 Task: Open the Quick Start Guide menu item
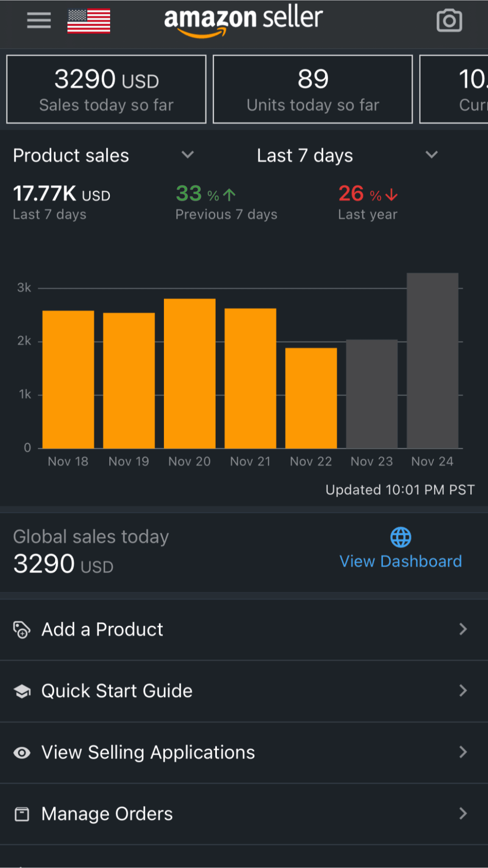coord(117,691)
